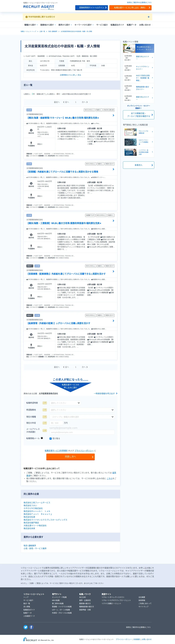Open arrow icon on the 【営業職】 job card
Screen dimensions: 175x644
pyautogui.click(x=113, y=169)
